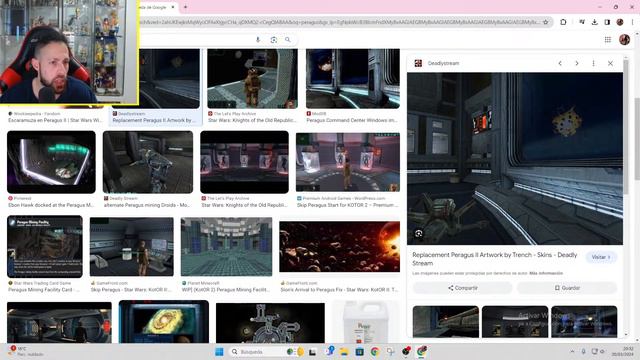The image size is (640, 360).
Task: Open alternate Peragus mining Droids image
Action: pyautogui.click(x=148, y=162)
